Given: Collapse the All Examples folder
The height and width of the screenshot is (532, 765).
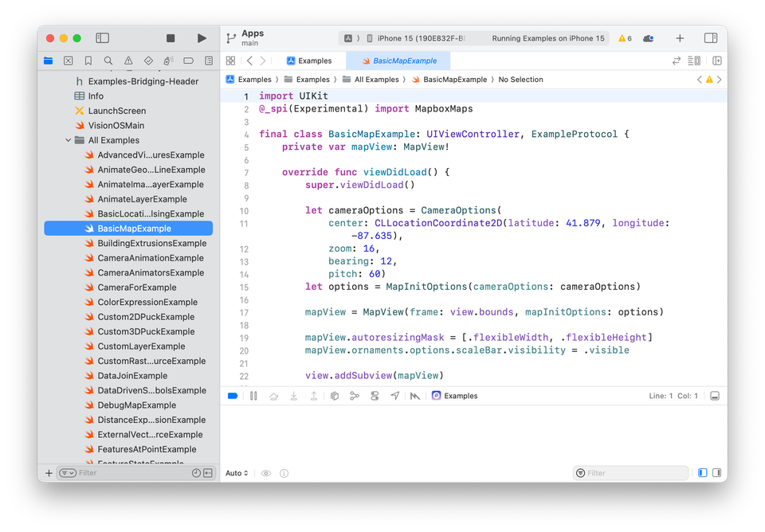Looking at the screenshot, I should click(69, 140).
